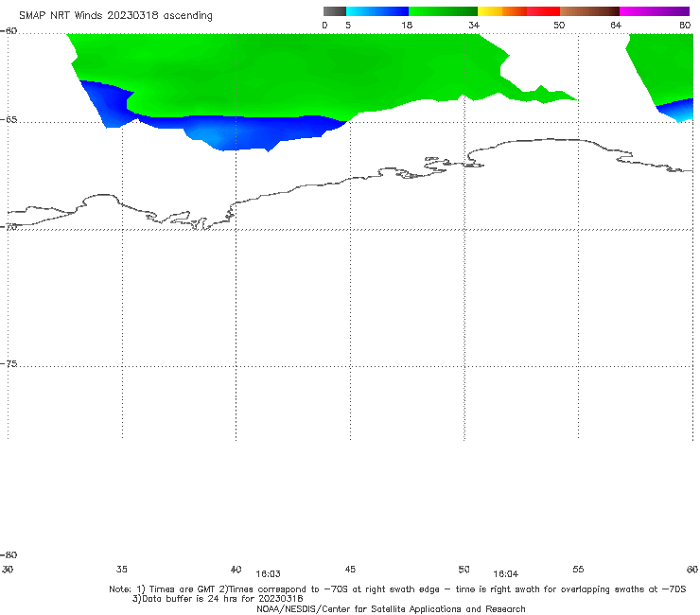Screen dimensions: 700x615
Task: Click the latitude label -65
Action: point(9,120)
